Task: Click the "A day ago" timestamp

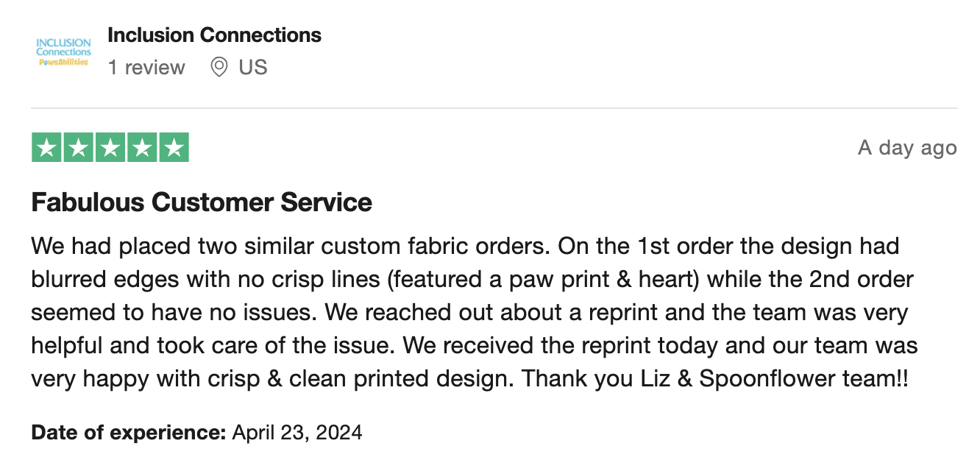Action: [x=907, y=148]
